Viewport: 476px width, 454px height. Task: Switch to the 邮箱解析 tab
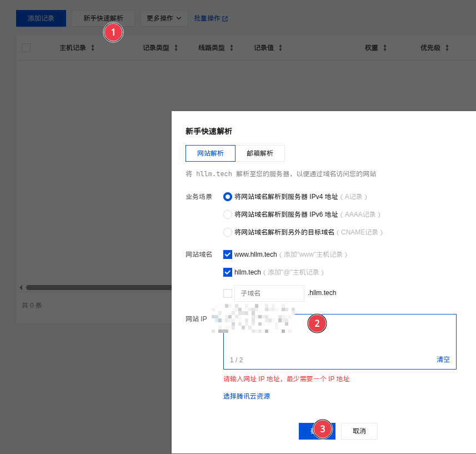click(x=260, y=153)
